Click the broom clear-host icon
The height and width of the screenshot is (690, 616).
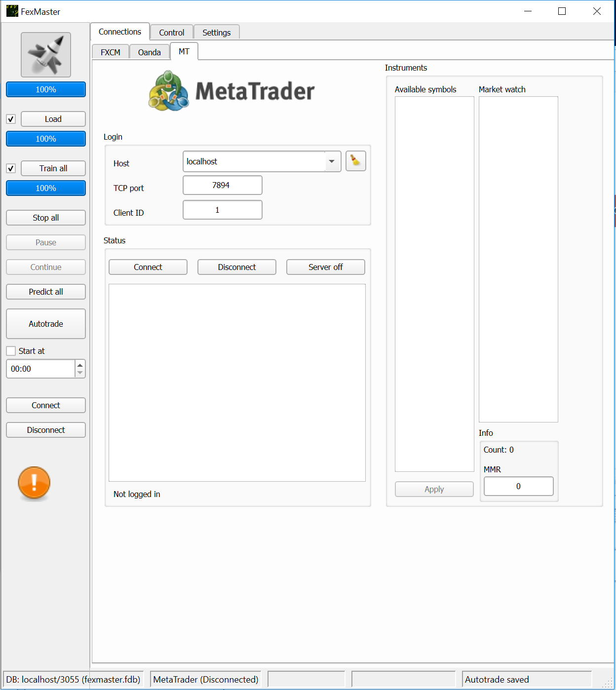tap(355, 161)
